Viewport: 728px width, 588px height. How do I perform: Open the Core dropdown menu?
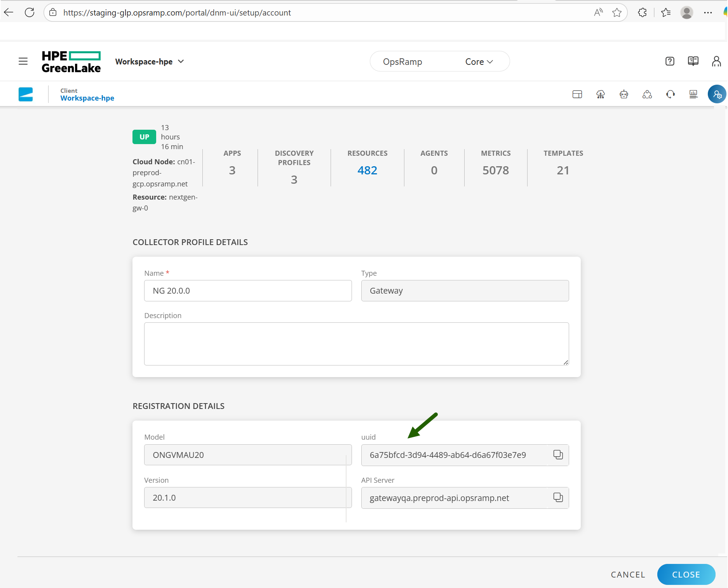pos(479,62)
